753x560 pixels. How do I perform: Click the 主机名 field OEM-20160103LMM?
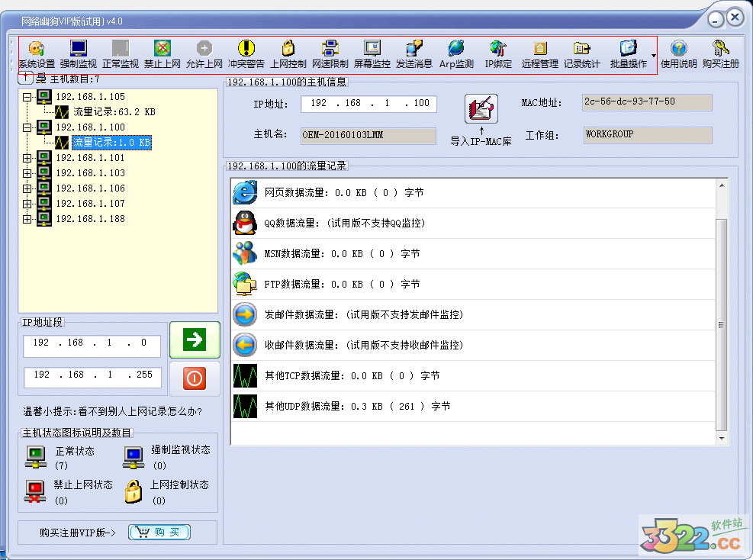pos(368,136)
